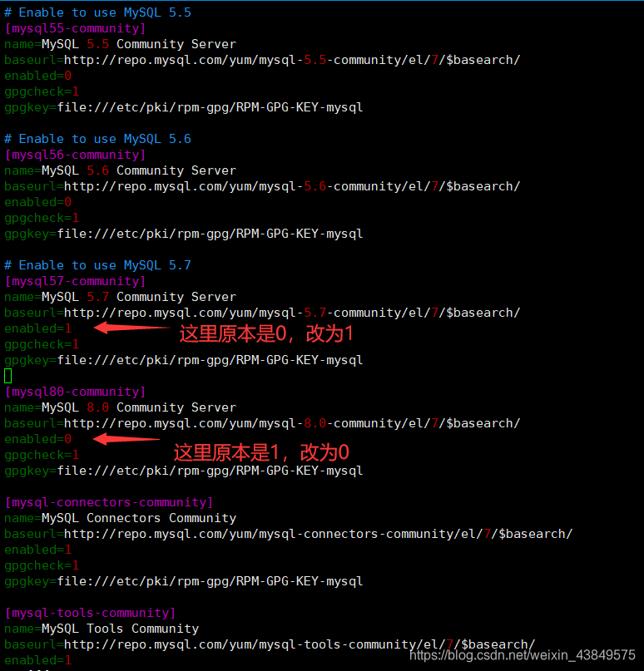Screen dimensions: 644x671
Task: Click the 'name=MySQL Connectors Community' line
Action: point(121,518)
